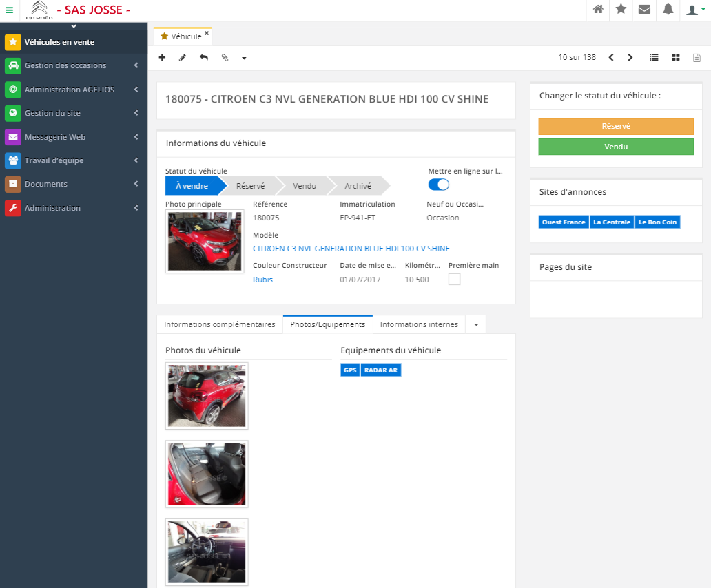Expand Messagerie Web submenu arrow
The image size is (711, 588).
click(136, 137)
